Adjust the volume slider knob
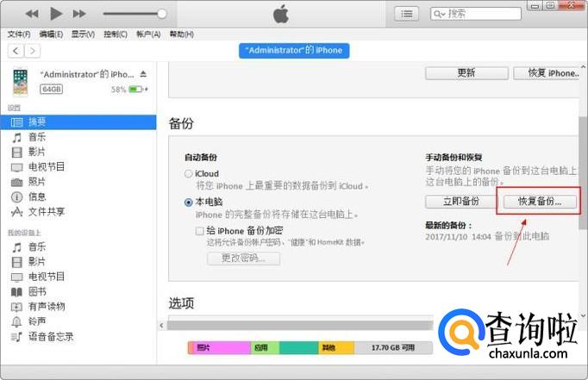Image resolution: width=588 pixels, height=380 pixels. point(161,14)
